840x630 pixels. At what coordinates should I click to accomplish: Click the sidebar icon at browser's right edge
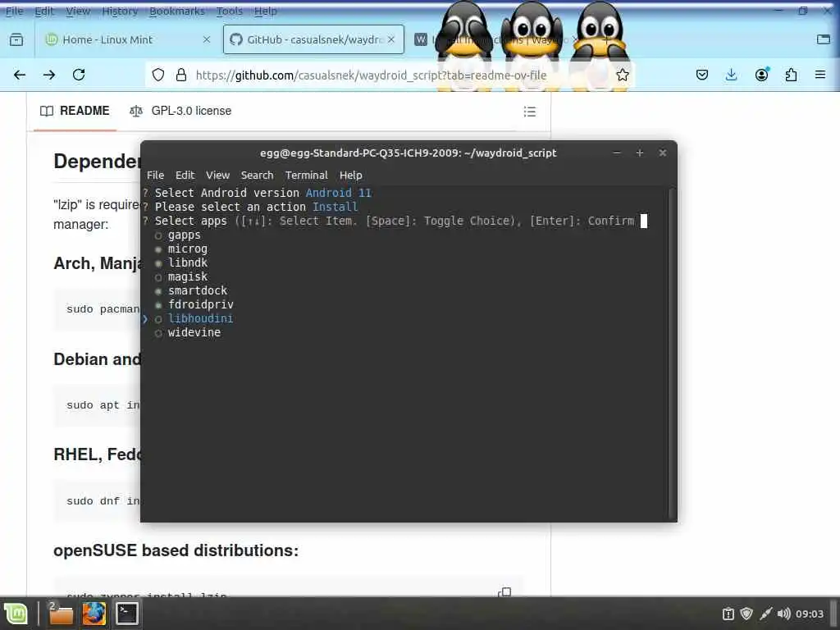coord(824,39)
